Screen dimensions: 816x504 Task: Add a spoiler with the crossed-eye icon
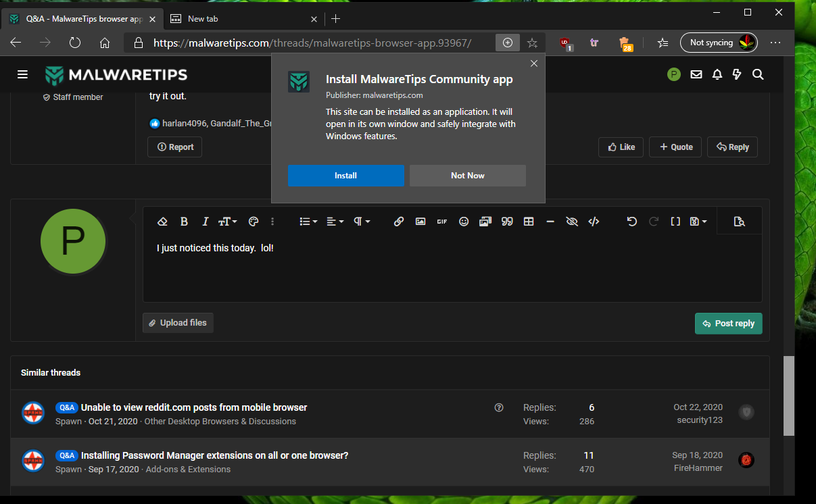(x=572, y=222)
